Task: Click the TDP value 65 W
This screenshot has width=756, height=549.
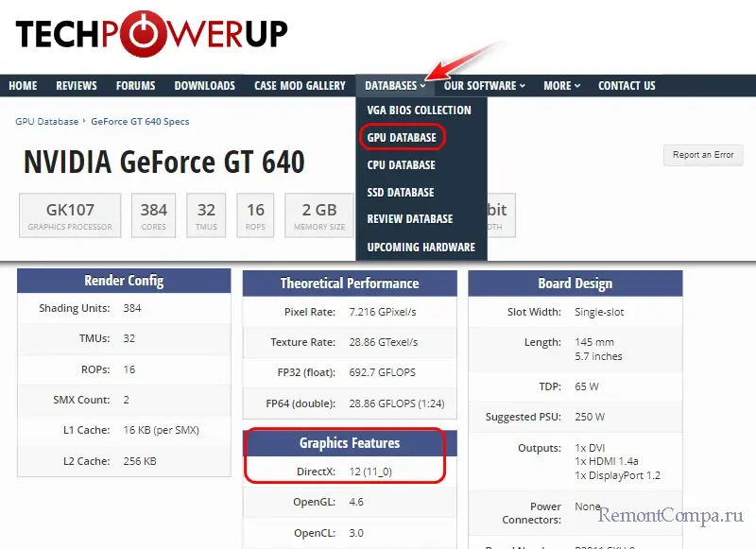Action: pyautogui.click(x=587, y=386)
